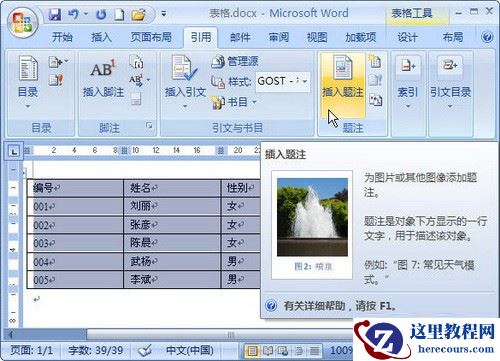Switch to web layout view
This screenshot has width=500, height=361.
(x=283, y=351)
